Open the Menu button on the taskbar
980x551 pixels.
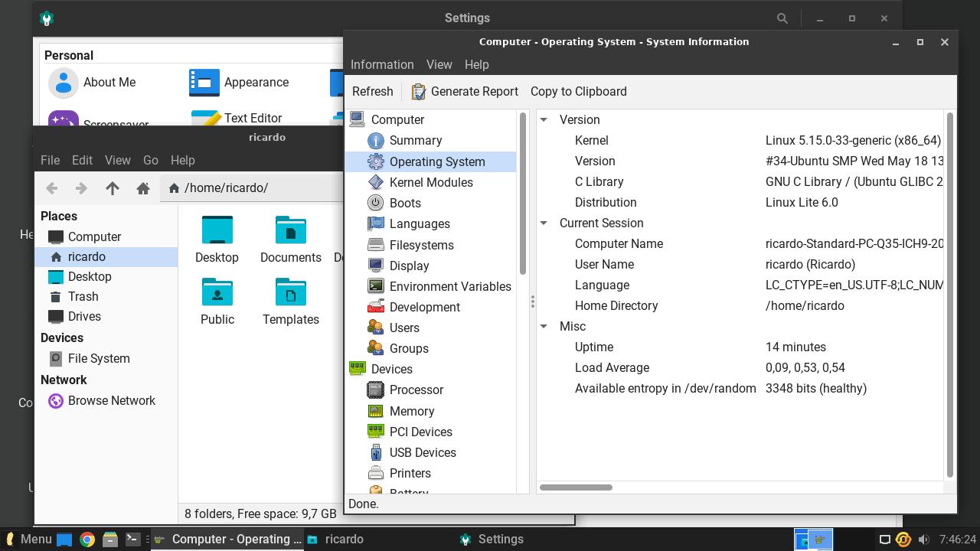point(27,540)
